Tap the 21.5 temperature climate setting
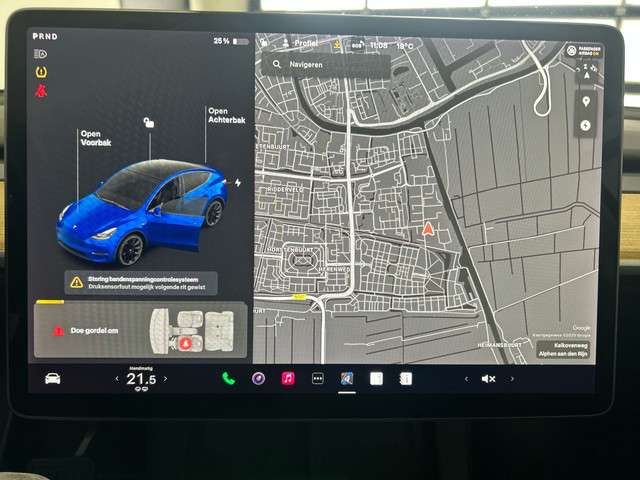This screenshot has height=480, width=640. pos(141,380)
